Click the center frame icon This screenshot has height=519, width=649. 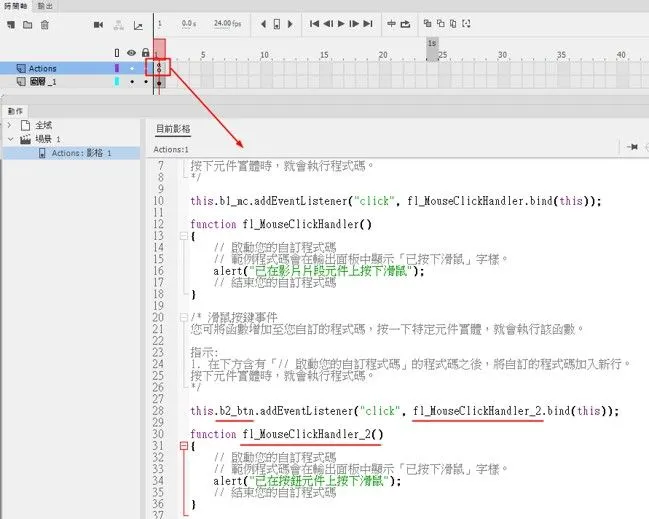coord(391,24)
